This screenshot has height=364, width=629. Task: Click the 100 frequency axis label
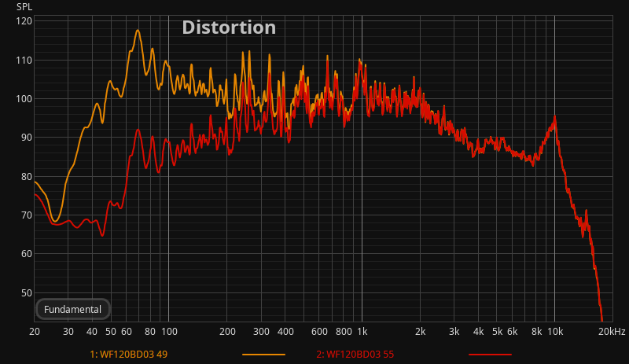pos(169,332)
